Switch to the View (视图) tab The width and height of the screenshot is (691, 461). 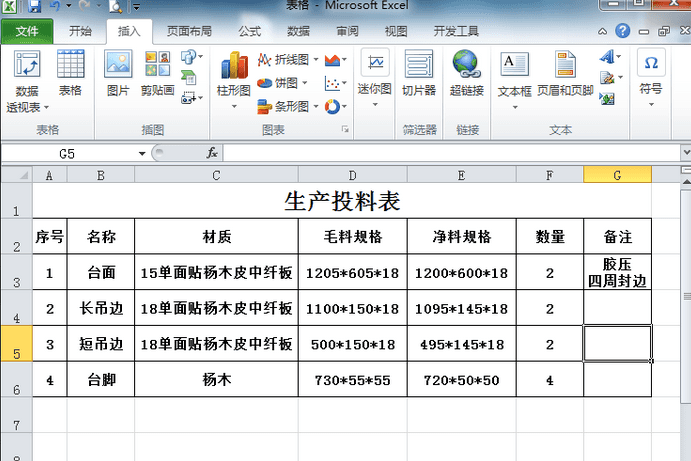click(x=396, y=31)
